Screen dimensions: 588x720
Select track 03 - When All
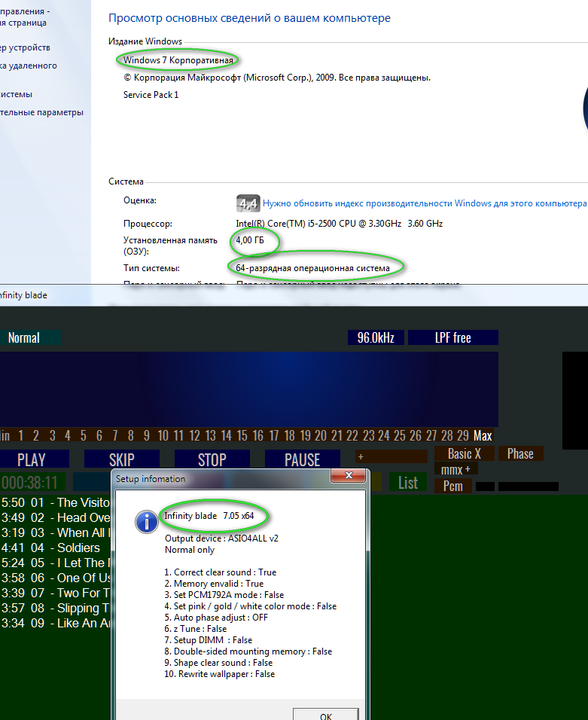pos(56,532)
